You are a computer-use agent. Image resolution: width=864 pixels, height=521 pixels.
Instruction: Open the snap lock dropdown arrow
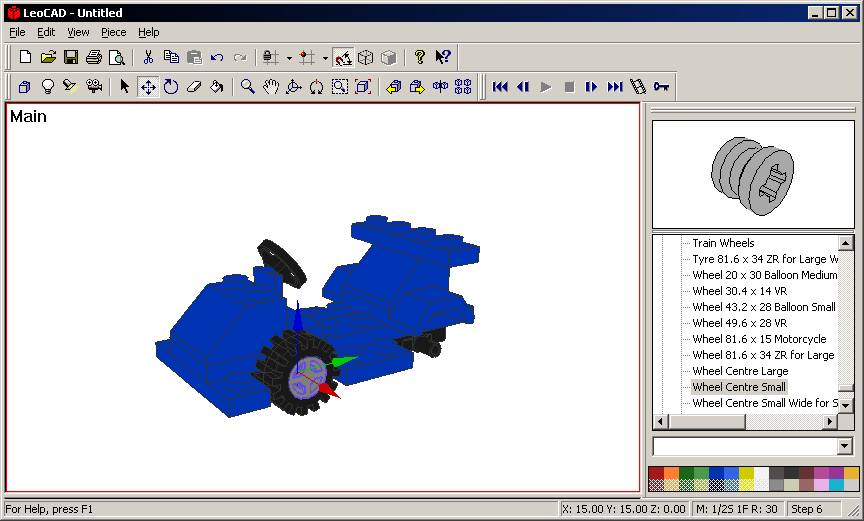point(289,57)
